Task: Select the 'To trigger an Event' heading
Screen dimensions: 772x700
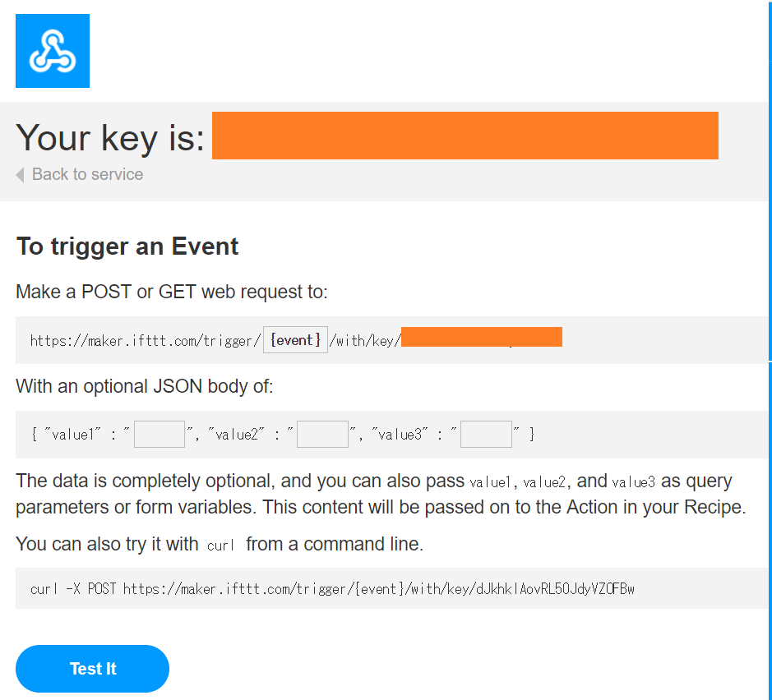Action: click(127, 246)
